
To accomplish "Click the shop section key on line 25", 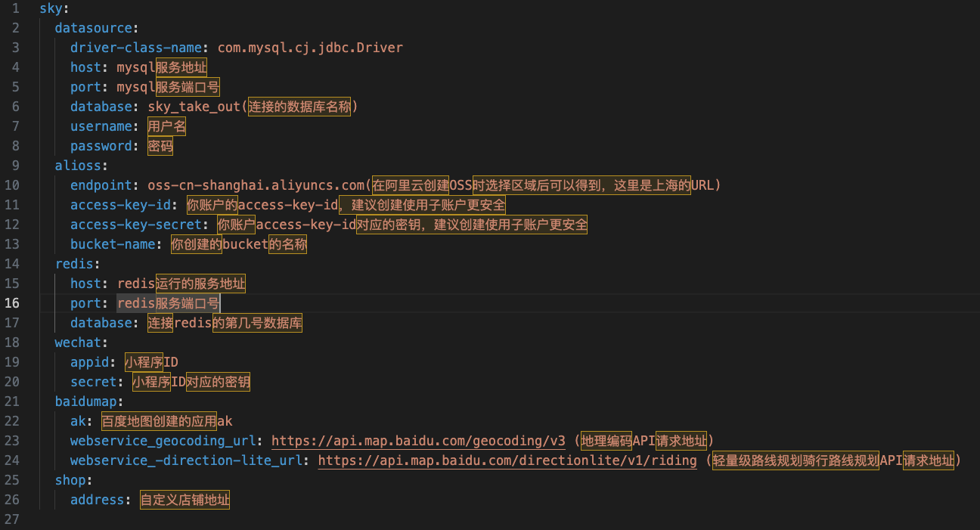I will pyautogui.click(x=70, y=479).
